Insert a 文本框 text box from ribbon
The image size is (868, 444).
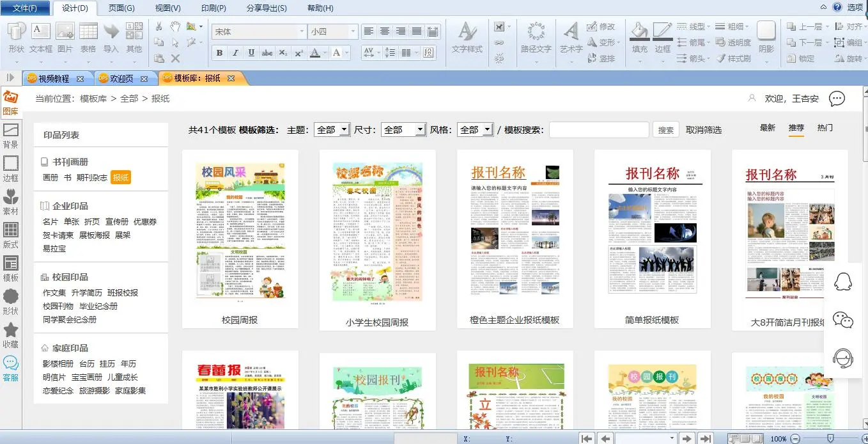click(x=41, y=37)
